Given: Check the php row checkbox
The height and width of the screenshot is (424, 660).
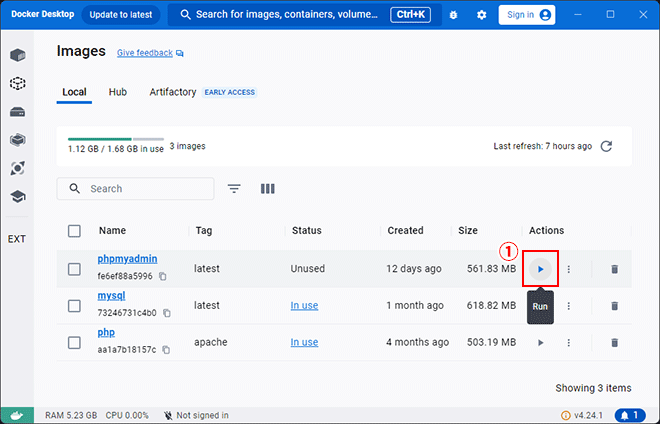Looking at the screenshot, I should (74, 342).
